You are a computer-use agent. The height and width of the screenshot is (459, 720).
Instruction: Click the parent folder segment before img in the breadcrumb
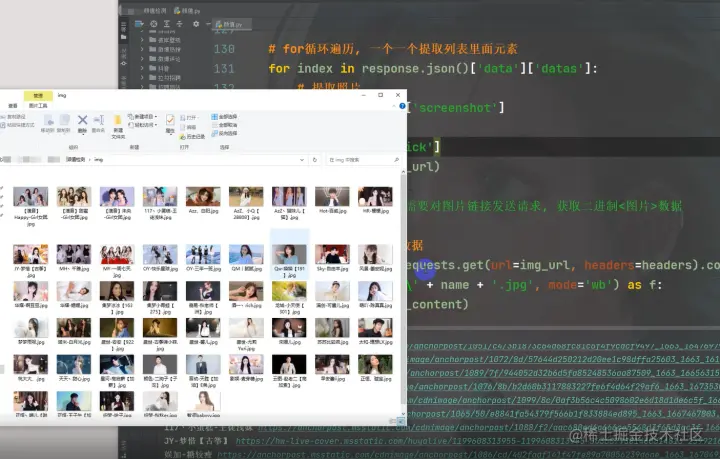point(76,160)
